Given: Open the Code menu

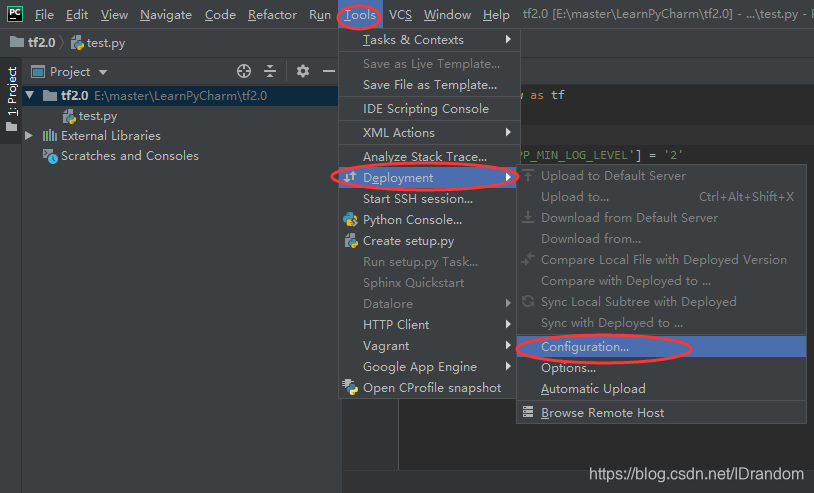Looking at the screenshot, I should (220, 15).
